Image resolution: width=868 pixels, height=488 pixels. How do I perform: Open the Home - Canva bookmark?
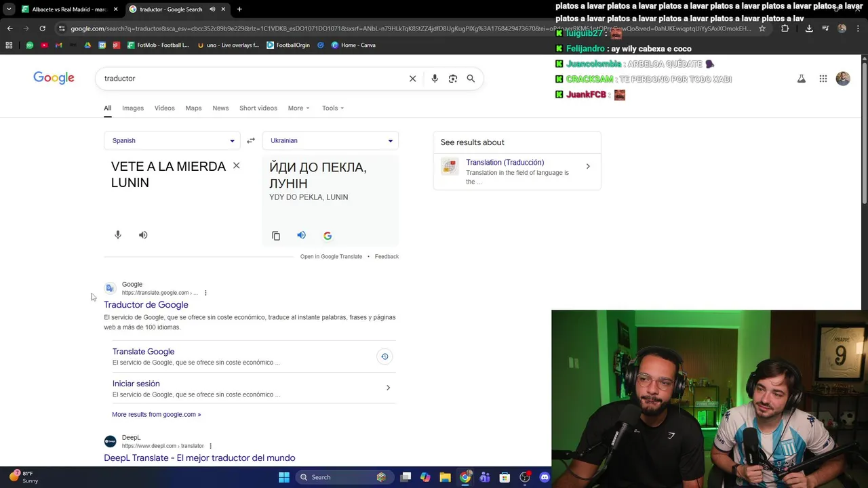pyautogui.click(x=353, y=45)
